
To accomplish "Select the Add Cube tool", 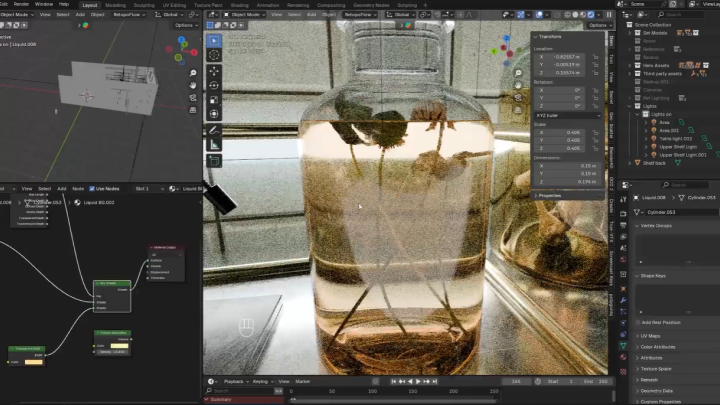I will [214, 161].
